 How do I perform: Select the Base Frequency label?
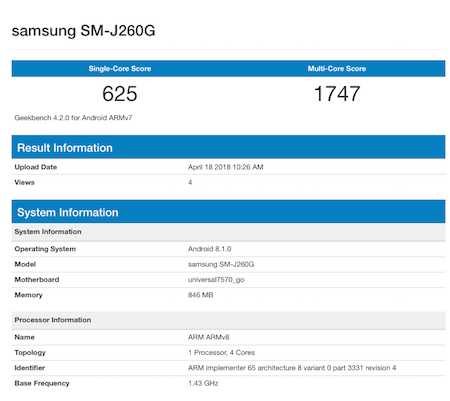pyautogui.click(x=42, y=383)
